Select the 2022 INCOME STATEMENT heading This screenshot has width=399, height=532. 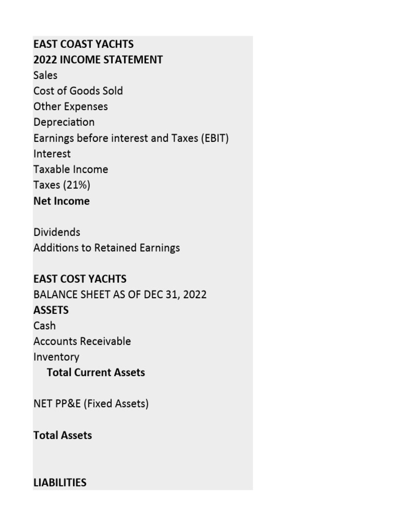point(98,60)
